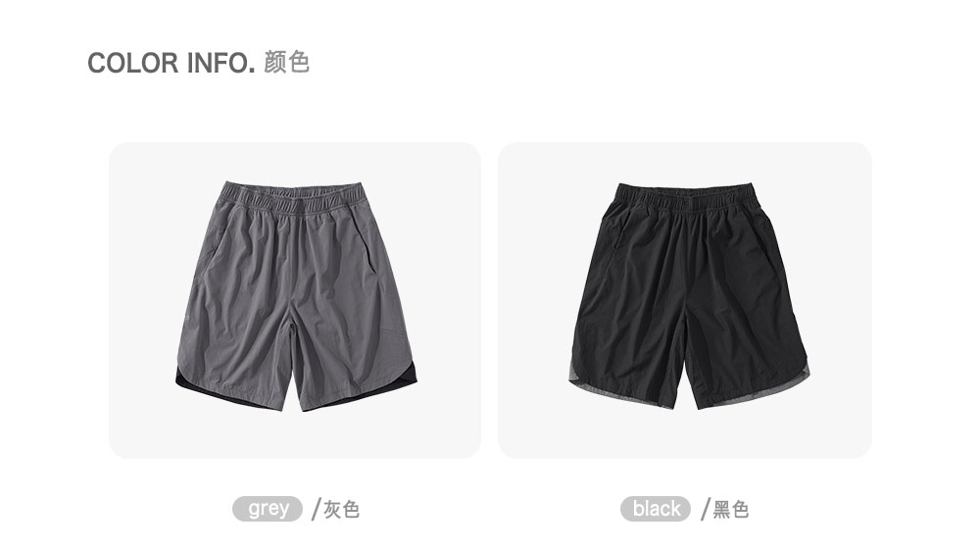Select the black color label pill
This screenshot has width=980, height=551.
pos(656,509)
